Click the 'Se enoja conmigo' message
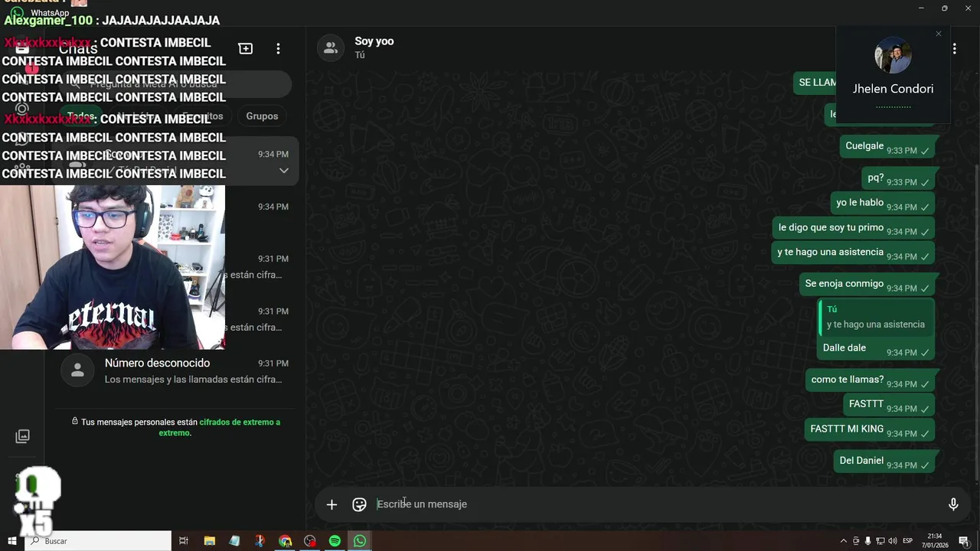This screenshot has width=980, height=551. pos(867,284)
